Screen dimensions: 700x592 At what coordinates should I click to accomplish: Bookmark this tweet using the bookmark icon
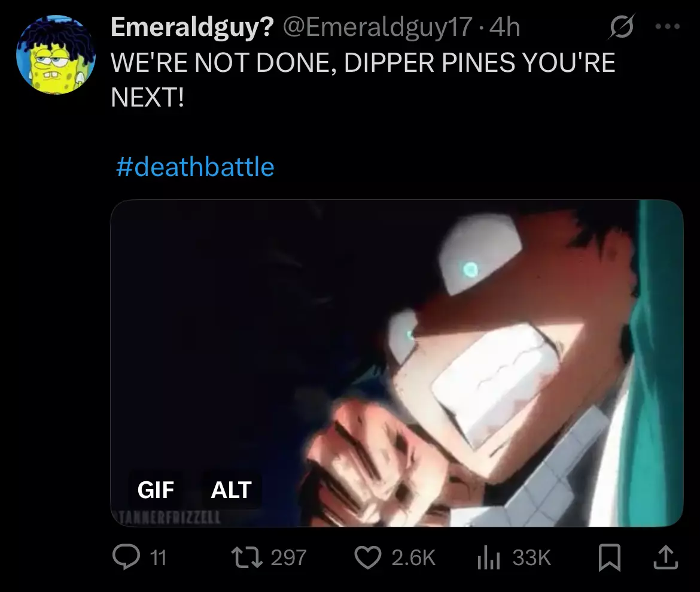(x=610, y=558)
